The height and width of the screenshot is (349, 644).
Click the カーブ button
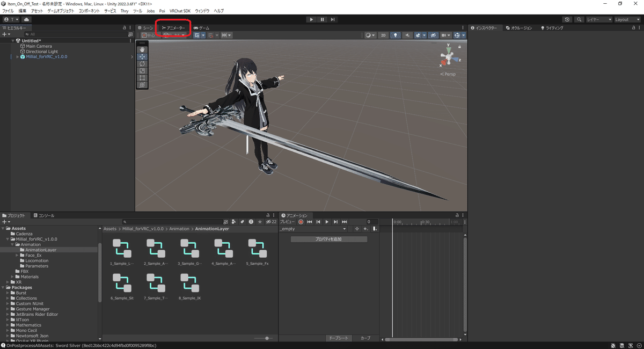pyautogui.click(x=365, y=338)
